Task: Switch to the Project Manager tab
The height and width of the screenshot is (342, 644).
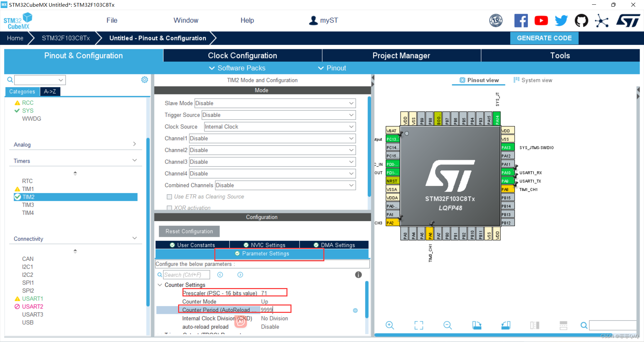Action: [x=401, y=56]
